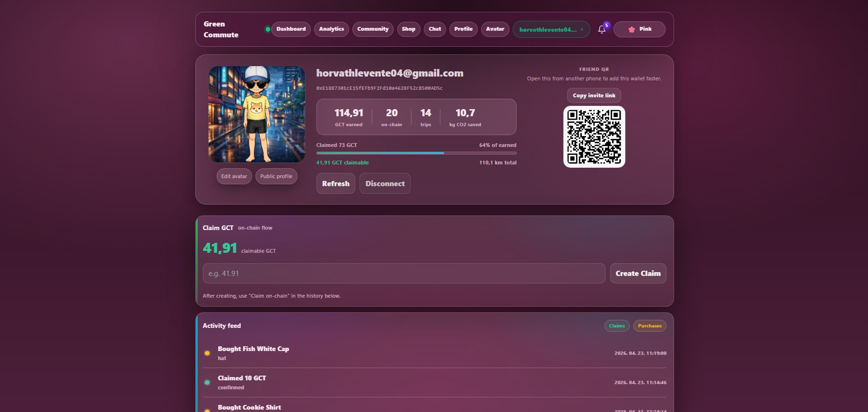This screenshot has width=868, height=412.
Task: Open the Bought Fish White Cap entry
Action: tap(435, 353)
